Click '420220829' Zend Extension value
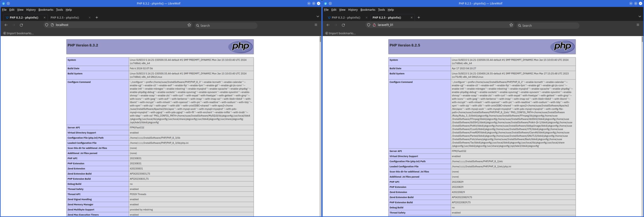Screen dimensions: 644x217 coord(458,192)
